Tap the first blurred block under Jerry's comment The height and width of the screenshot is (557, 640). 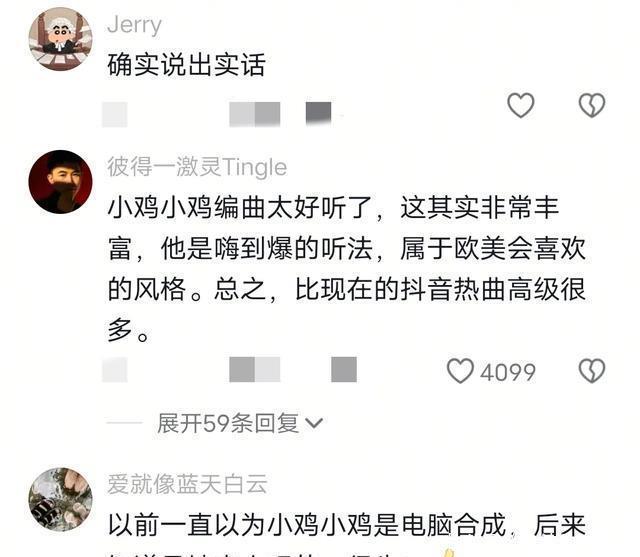(x=115, y=114)
